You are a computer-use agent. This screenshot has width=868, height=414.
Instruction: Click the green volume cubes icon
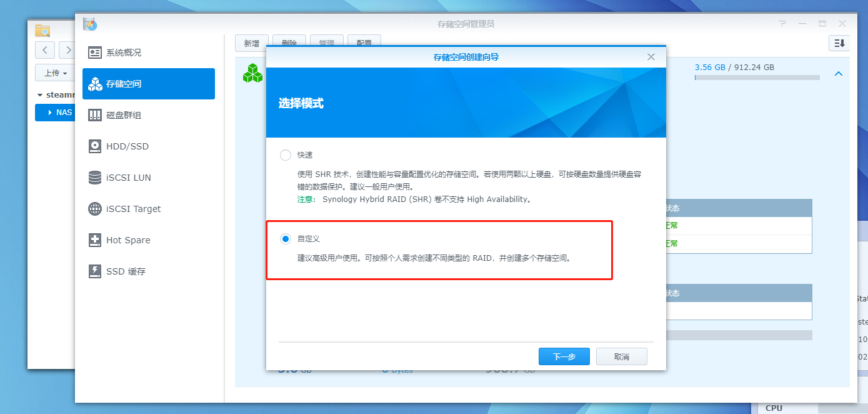(252, 73)
